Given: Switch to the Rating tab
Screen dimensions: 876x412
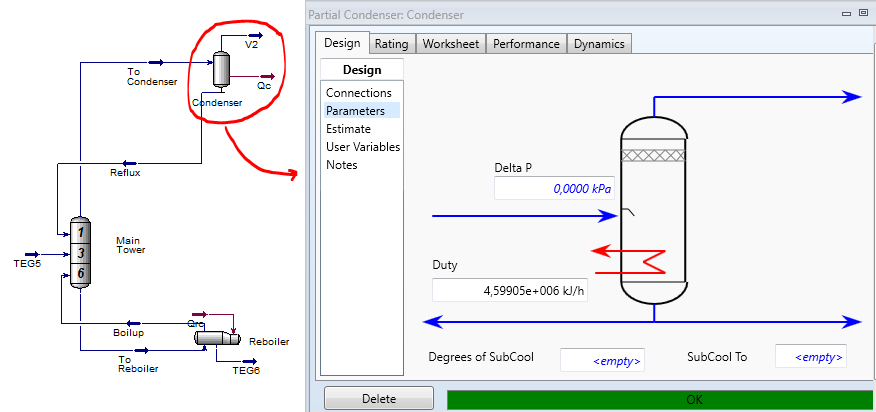Looking at the screenshot, I should [x=392, y=44].
